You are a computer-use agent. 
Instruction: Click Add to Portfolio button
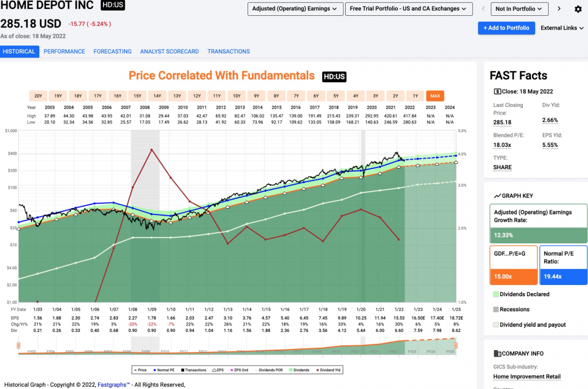pos(506,28)
